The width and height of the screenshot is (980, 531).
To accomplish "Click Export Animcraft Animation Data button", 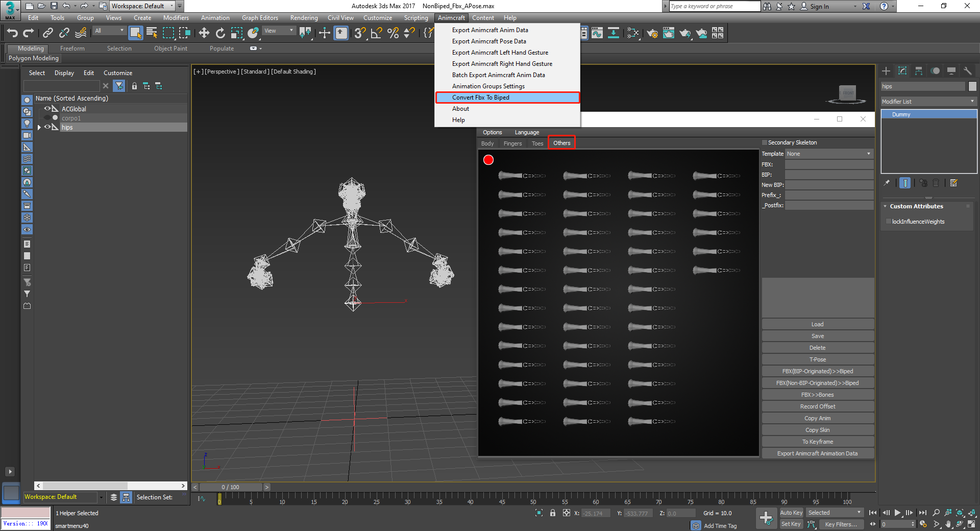I will [818, 453].
